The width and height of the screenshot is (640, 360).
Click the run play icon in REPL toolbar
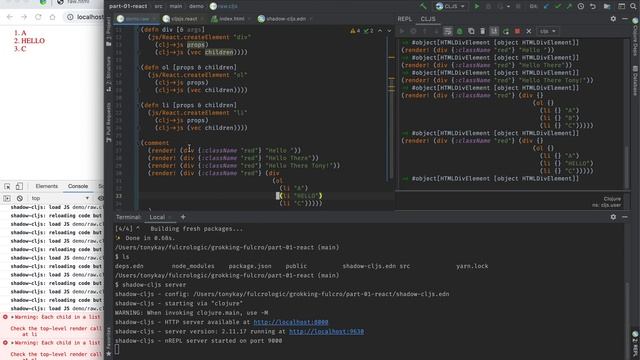tap(402, 31)
